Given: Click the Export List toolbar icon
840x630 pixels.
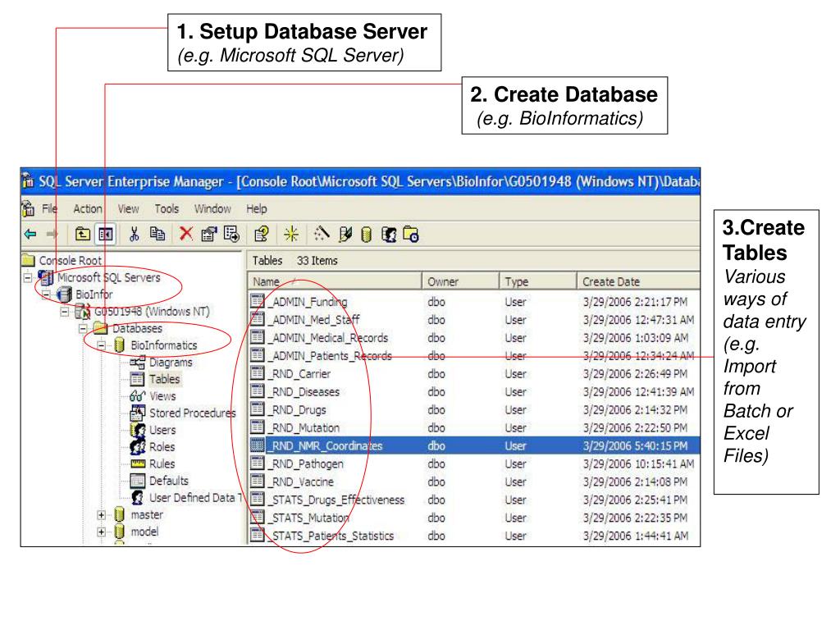Looking at the screenshot, I should click(x=232, y=234).
